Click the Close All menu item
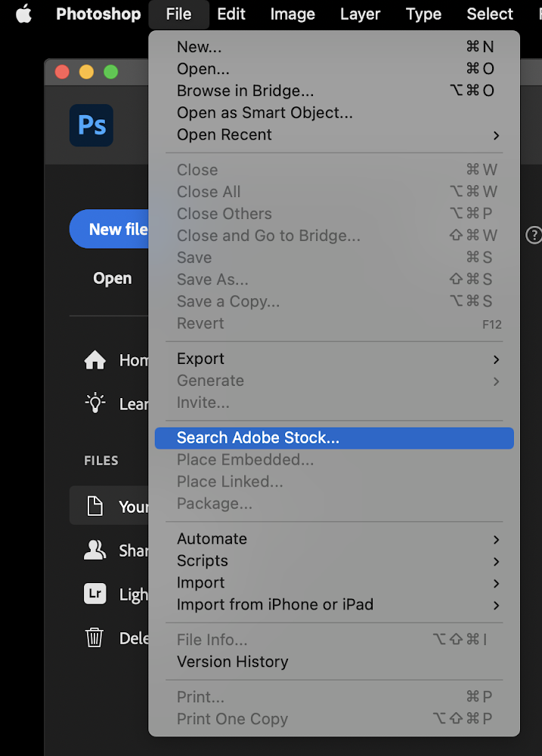Viewport: 542px width, 756px height. (334, 192)
